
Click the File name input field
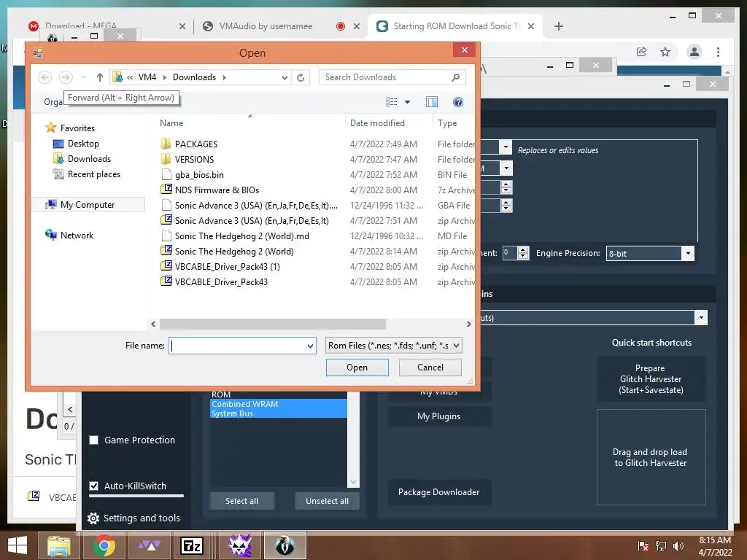(x=239, y=346)
